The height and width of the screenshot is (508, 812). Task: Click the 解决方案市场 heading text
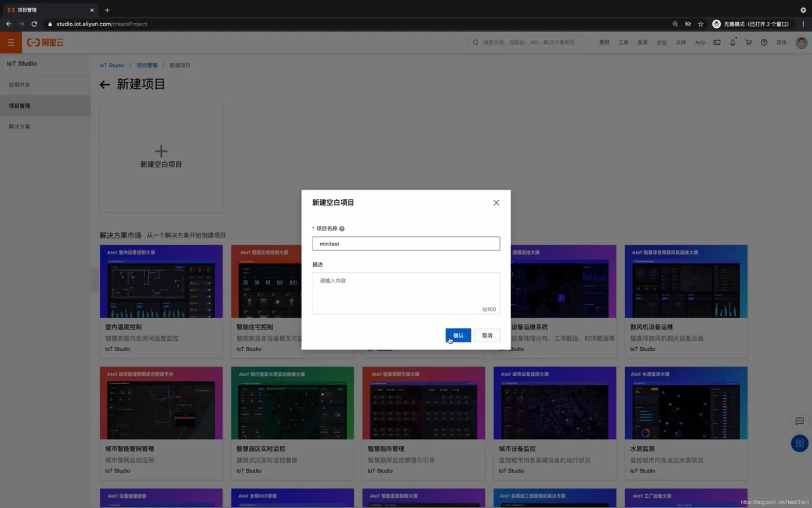[x=121, y=235]
